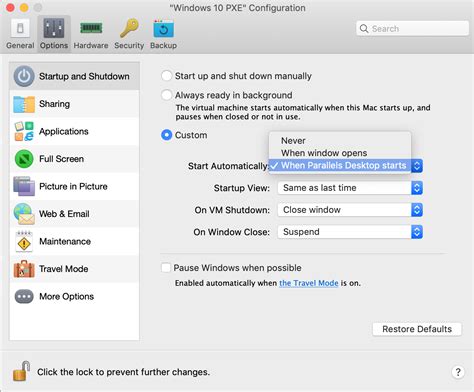Viewport: 474px width, 392px height.
Task: Click the Search field
Action: pos(413,29)
